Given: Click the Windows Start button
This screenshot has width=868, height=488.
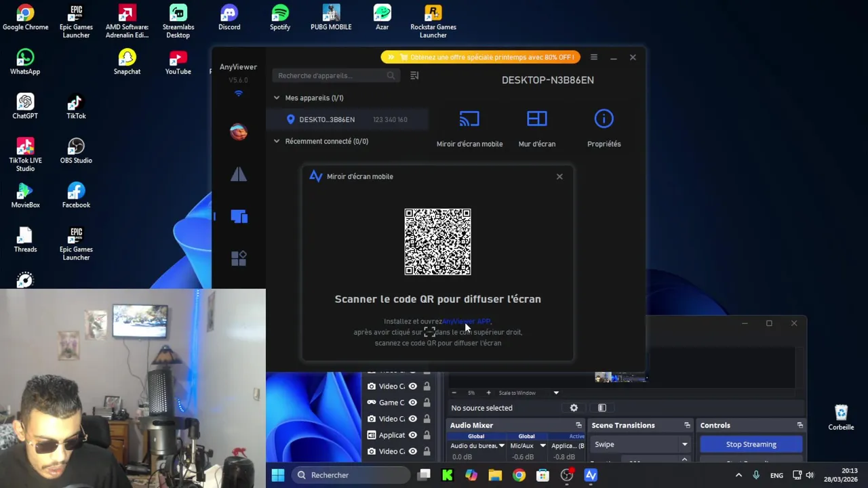Looking at the screenshot, I should tap(278, 475).
